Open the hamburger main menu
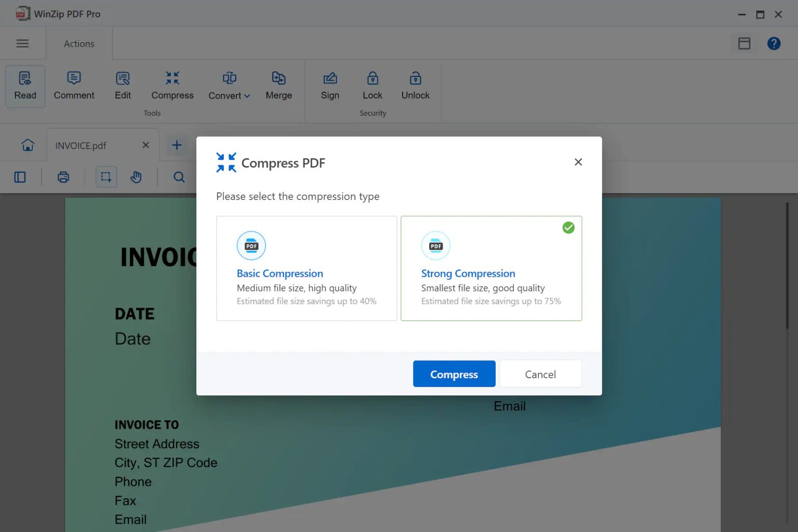This screenshot has height=532, width=798. tap(23, 43)
